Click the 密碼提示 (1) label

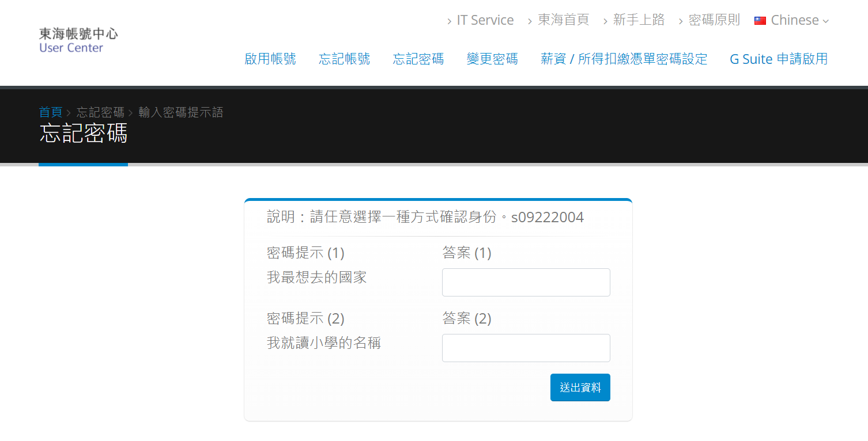pyautogui.click(x=305, y=253)
